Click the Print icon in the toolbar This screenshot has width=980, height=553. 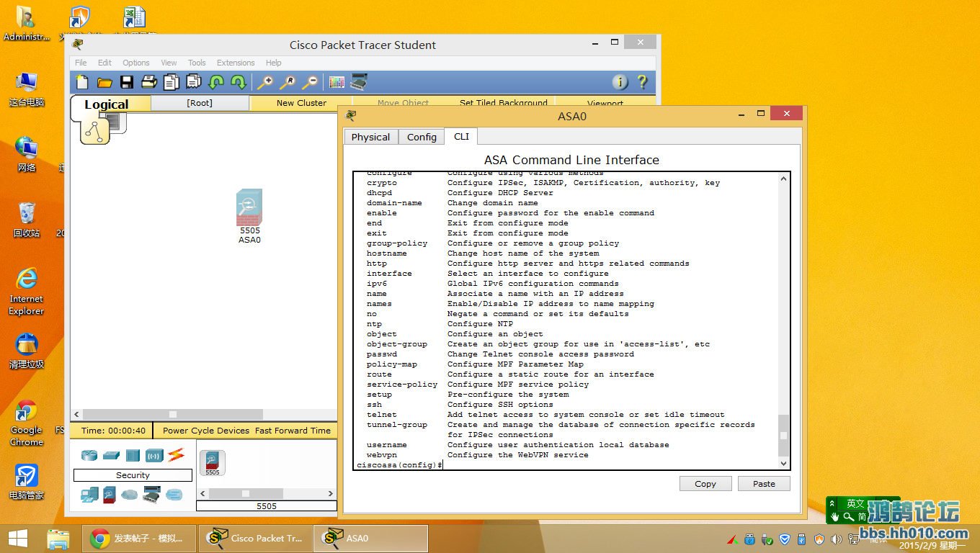(149, 82)
